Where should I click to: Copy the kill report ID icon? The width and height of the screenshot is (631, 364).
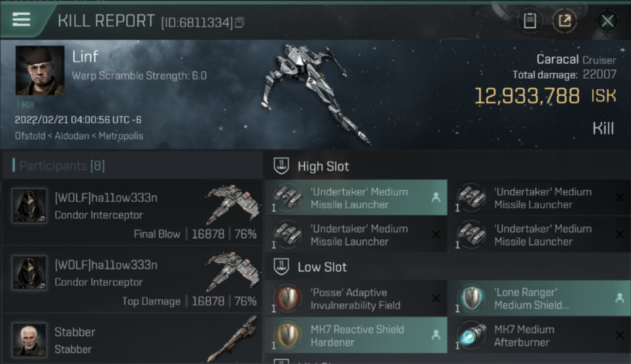240,22
